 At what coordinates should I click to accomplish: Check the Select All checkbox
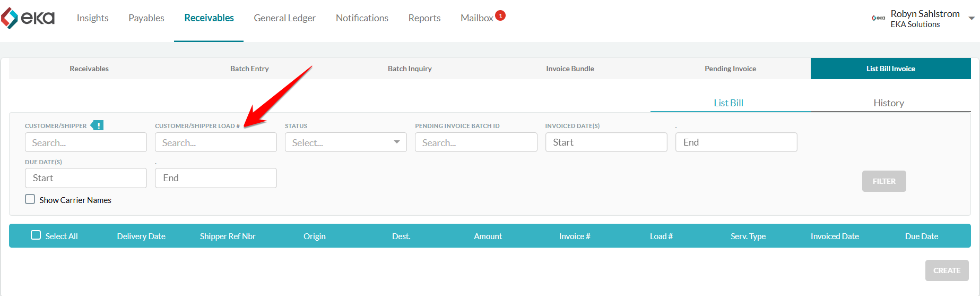tap(36, 235)
